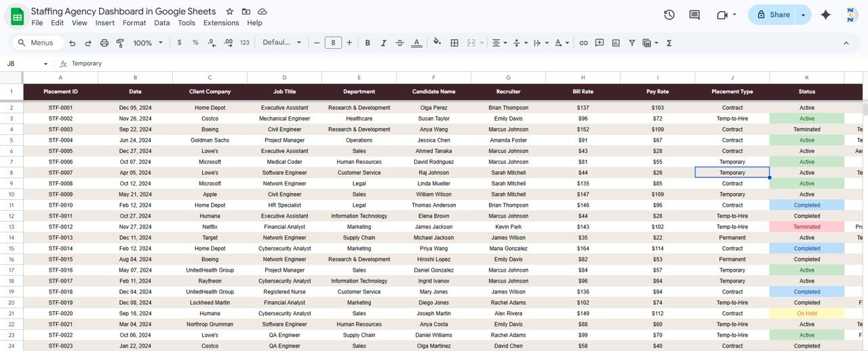
Task: Toggle italic formatting
Action: 384,43
